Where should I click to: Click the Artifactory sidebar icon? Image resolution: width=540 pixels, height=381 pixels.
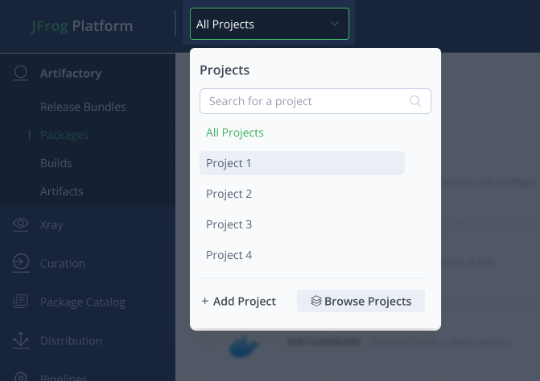point(21,73)
